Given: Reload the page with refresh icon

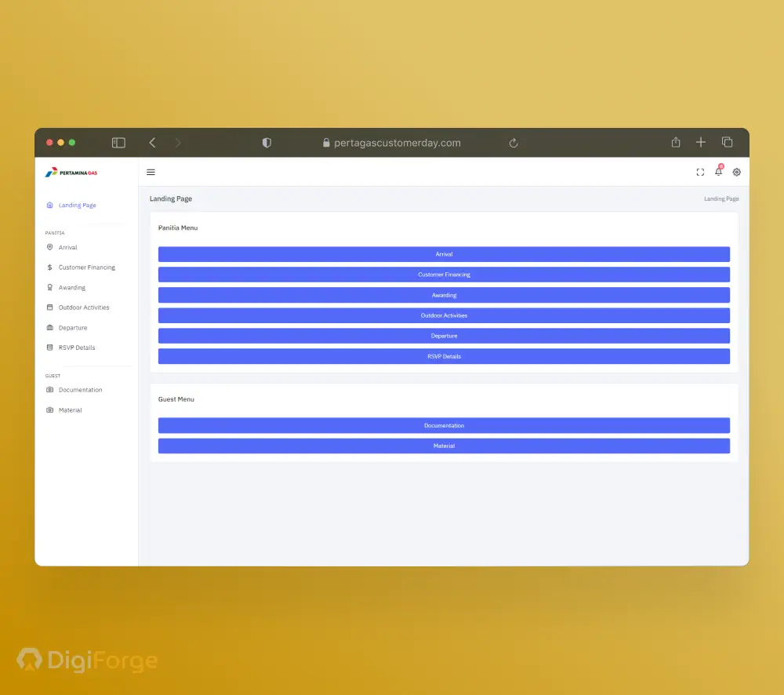Looking at the screenshot, I should (514, 143).
